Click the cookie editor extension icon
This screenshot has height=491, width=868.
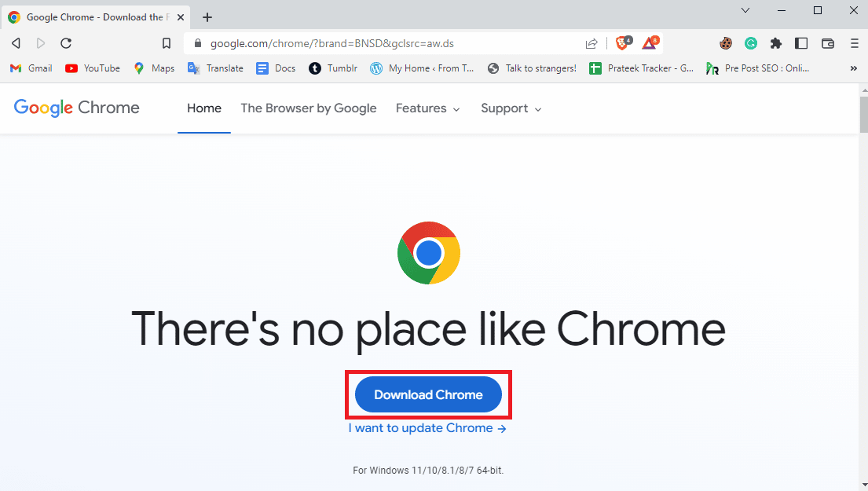pos(726,43)
